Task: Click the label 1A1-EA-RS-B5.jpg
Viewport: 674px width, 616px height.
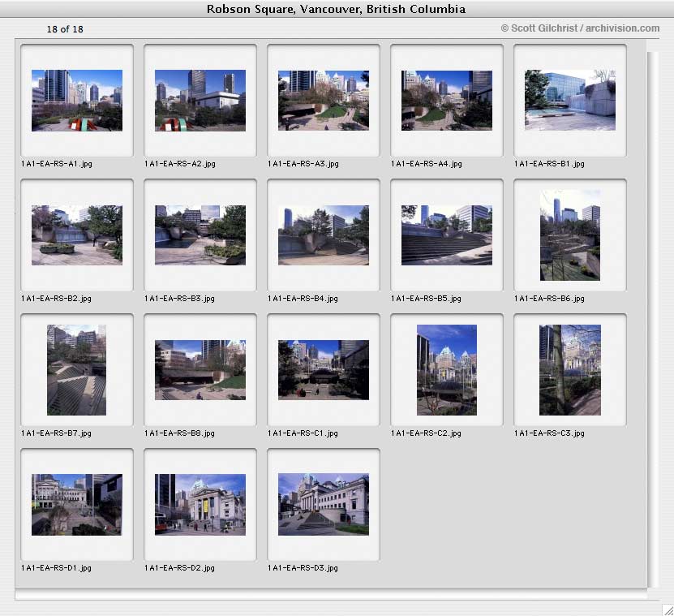Action: (x=426, y=299)
